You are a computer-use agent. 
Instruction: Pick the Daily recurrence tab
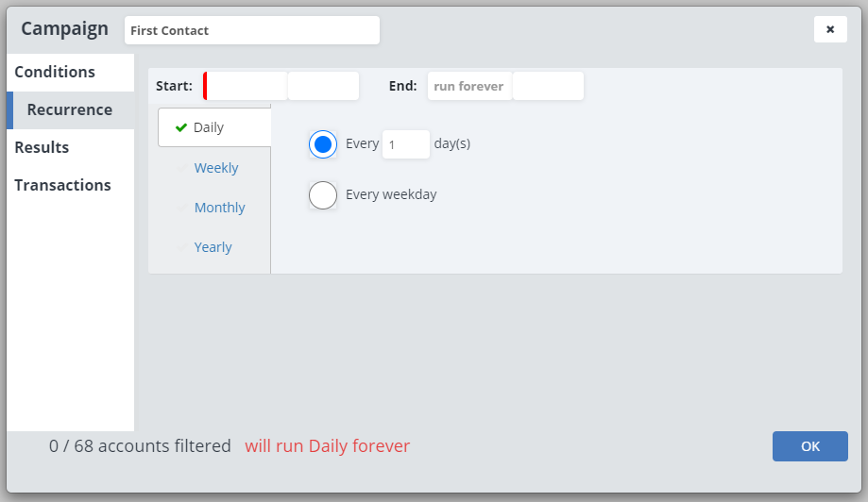(x=209, y=127)
